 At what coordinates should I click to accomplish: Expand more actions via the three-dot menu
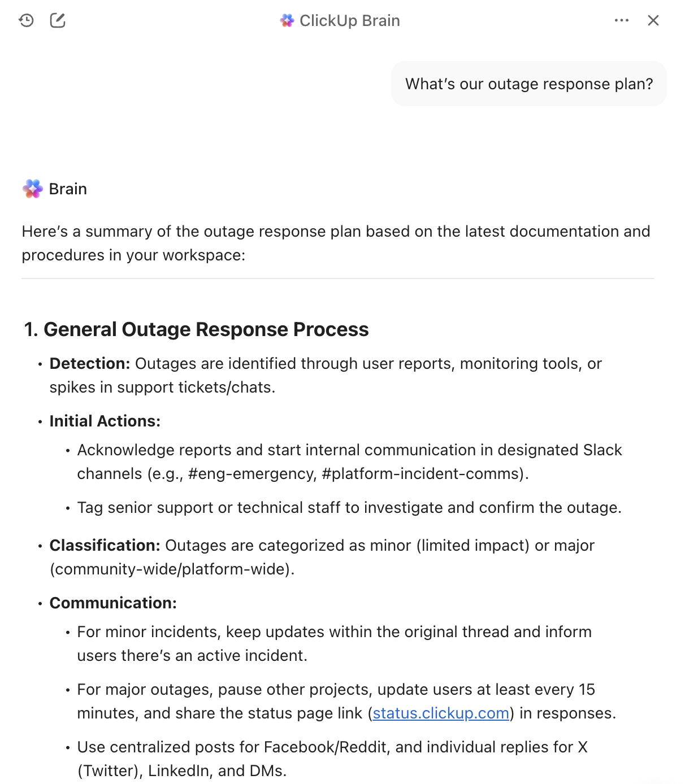(x=621, y=20)
